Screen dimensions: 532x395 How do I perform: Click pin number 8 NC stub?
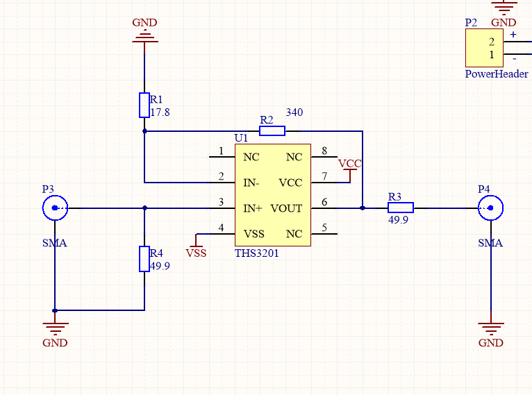[x=324, y=156]
